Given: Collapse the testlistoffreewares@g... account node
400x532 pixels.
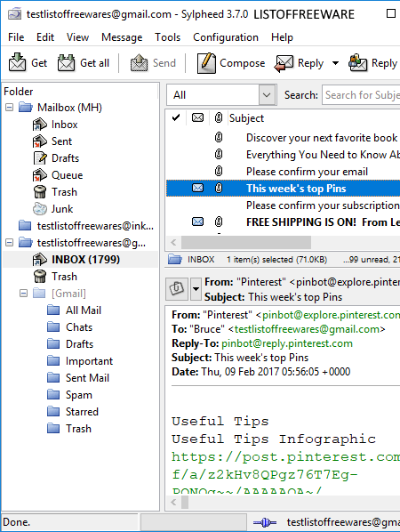Looking at the screenshot, I should [x=10, y=243].
